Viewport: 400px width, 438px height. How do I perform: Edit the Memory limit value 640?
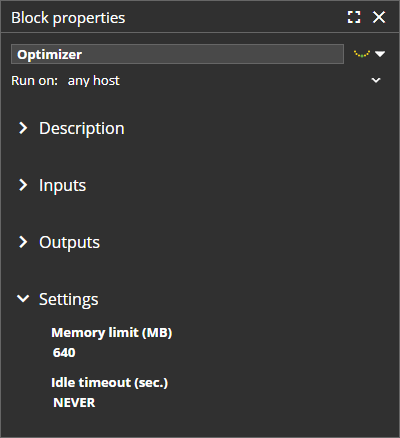64,353
